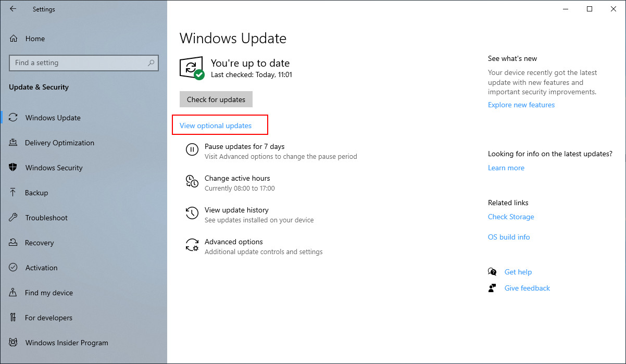Click the Troubleshoot wrench icon
The height and width of the screenshot is (364, 626).
click(14, 218)
